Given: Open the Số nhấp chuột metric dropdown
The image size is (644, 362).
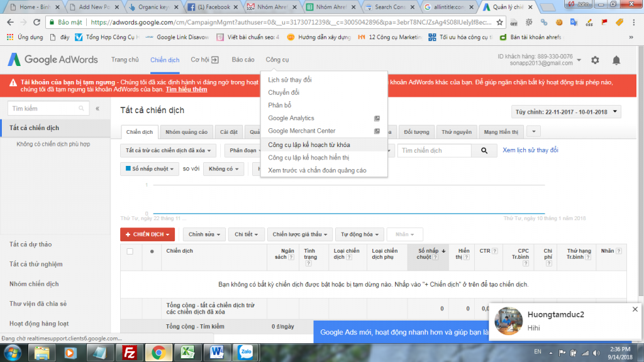Looking at the screenshot, I should tap(150, 168).
